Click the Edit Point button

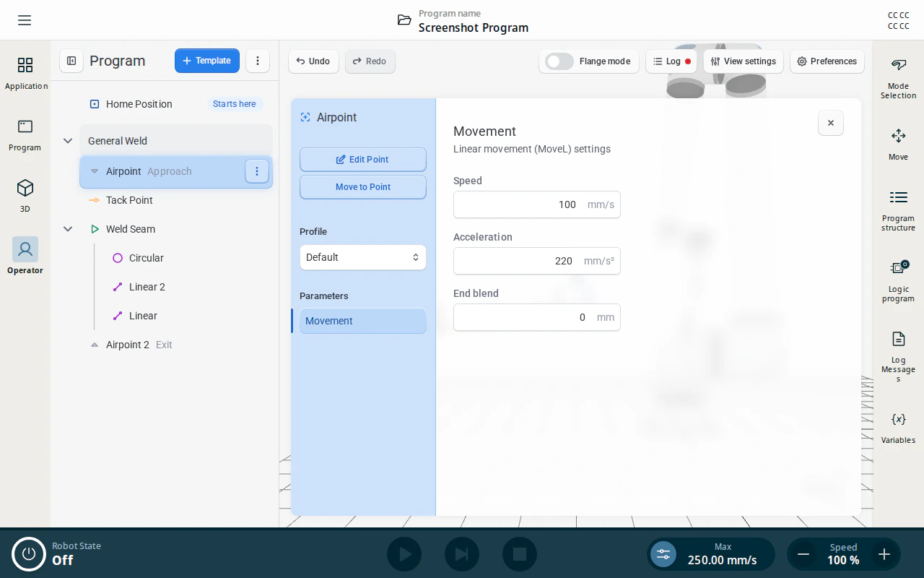tap(363, 160)
